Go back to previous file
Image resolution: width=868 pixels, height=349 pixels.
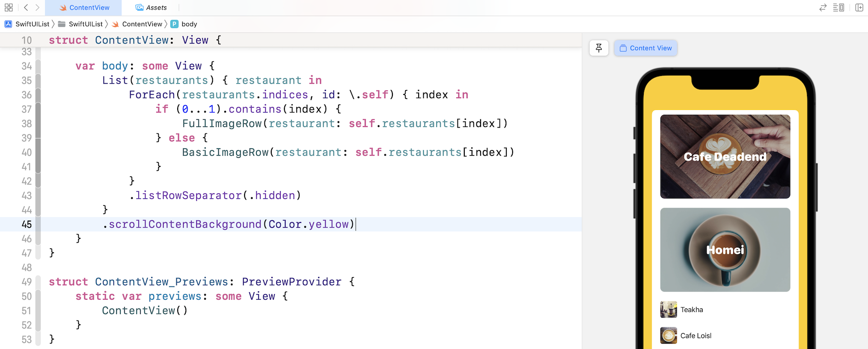click(x=26, y=8)
